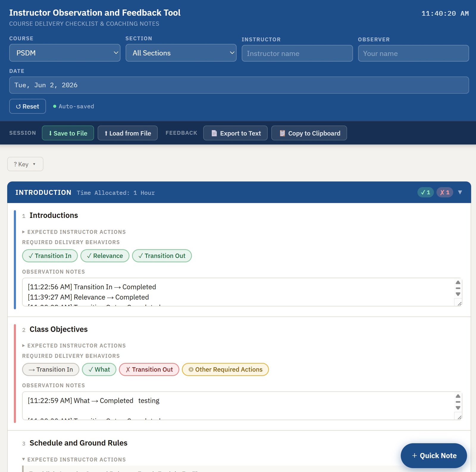Image resolution: width=476 pixels, height=472 pixels.
Task: Click the Time Allocated: 1 Hour text
Action: pyautogui.click(x=116, y=193)
